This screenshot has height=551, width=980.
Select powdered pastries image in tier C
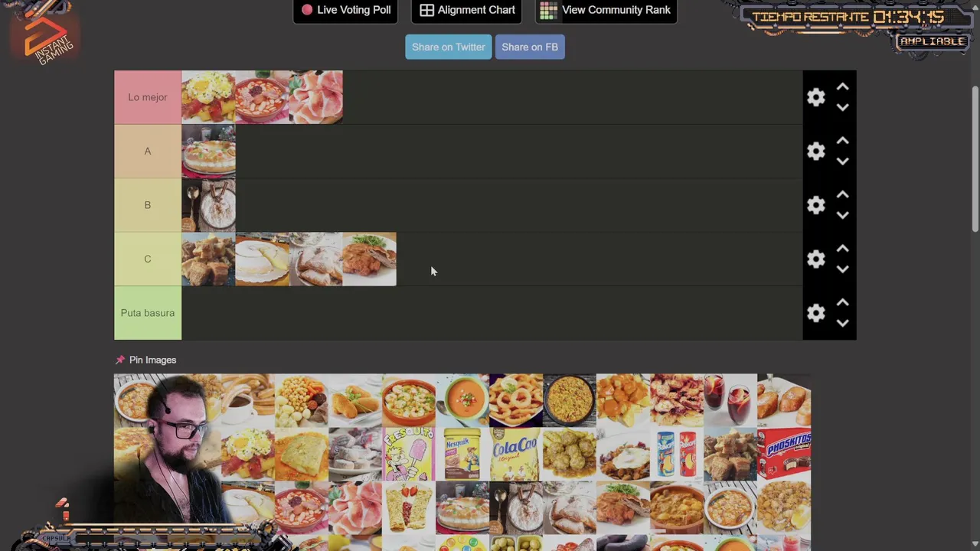[315, 259]
